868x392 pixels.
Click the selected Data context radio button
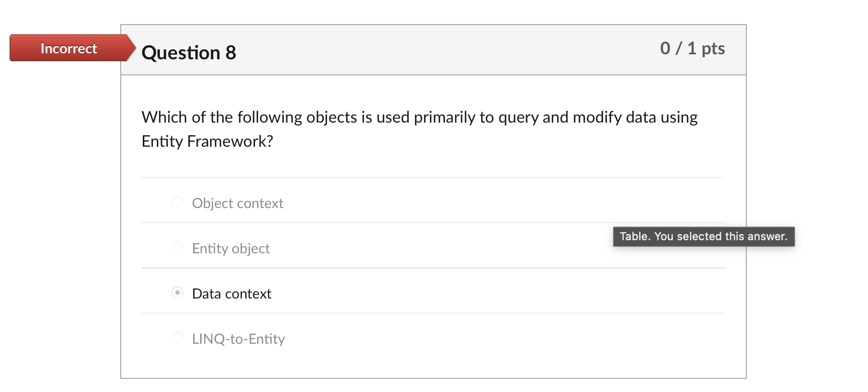[177, 292]
